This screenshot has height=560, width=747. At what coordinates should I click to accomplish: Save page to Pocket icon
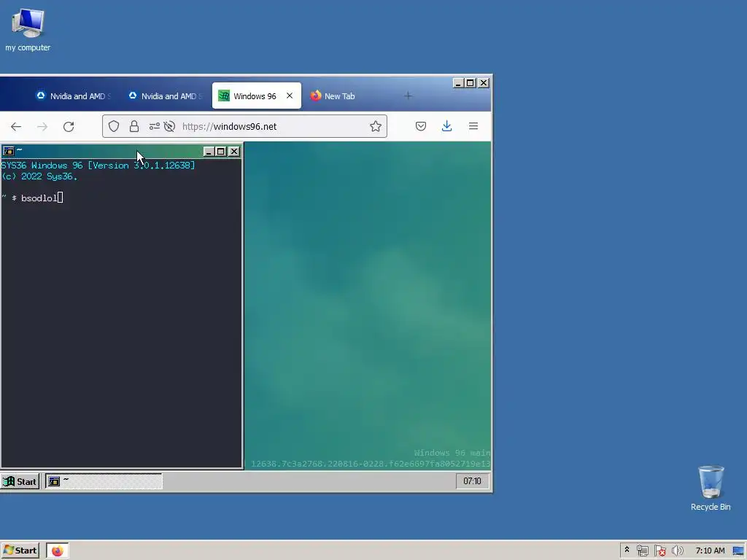point(421,126)
